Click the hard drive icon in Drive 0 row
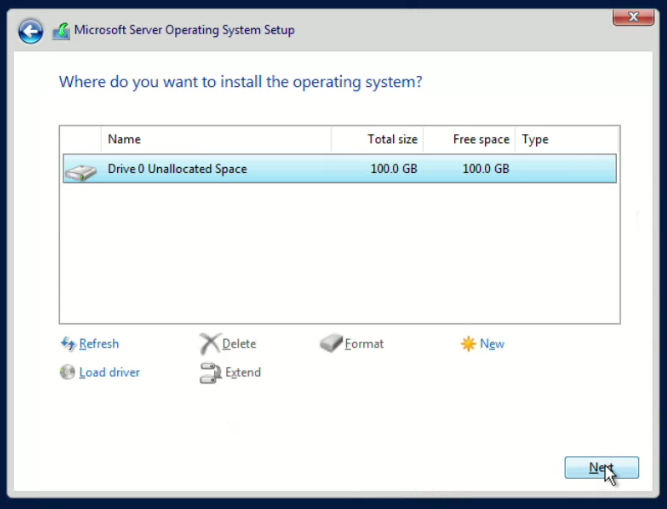 (80, 170)
